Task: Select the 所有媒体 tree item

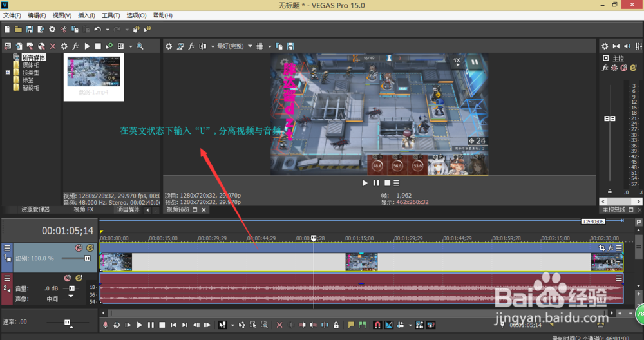Action: pyautogui.click(x=33, y=57)
